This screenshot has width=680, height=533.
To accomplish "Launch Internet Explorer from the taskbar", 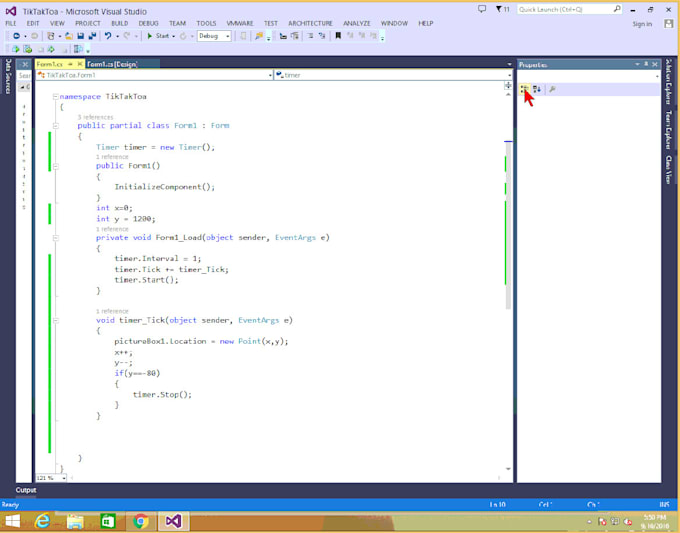I will [x=42, y=521].
